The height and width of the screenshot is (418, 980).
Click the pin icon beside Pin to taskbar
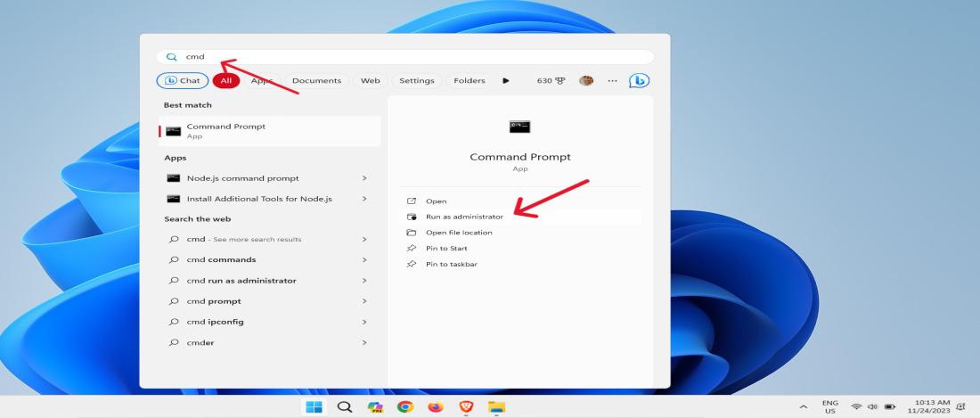pos(412,265)
